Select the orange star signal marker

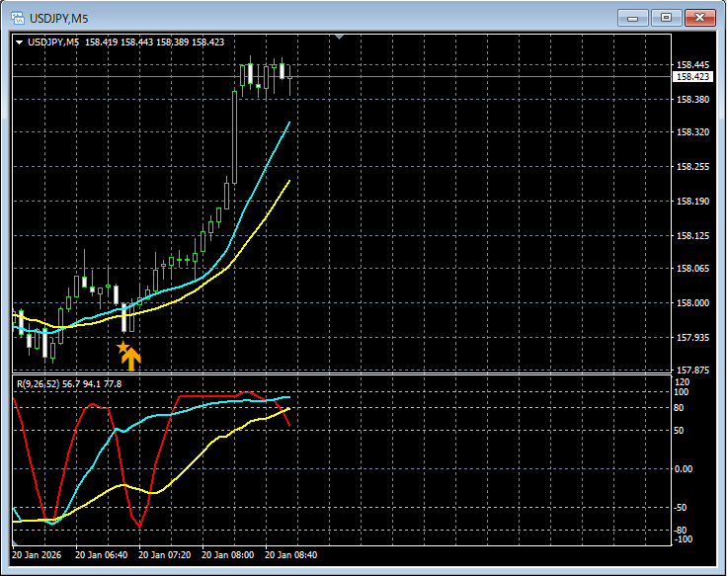tap(122, 347)
